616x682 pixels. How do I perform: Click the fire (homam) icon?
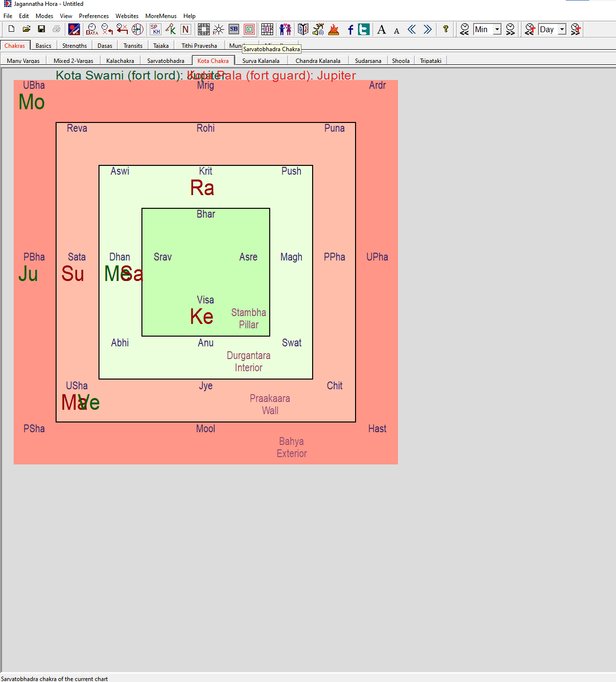pos(334,29)
